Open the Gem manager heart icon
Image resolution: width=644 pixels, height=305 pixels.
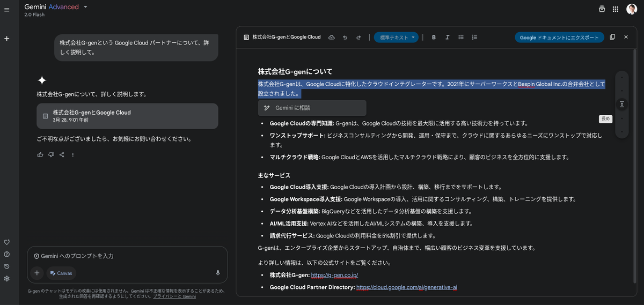pyautogui.click(x=6, y=242)
